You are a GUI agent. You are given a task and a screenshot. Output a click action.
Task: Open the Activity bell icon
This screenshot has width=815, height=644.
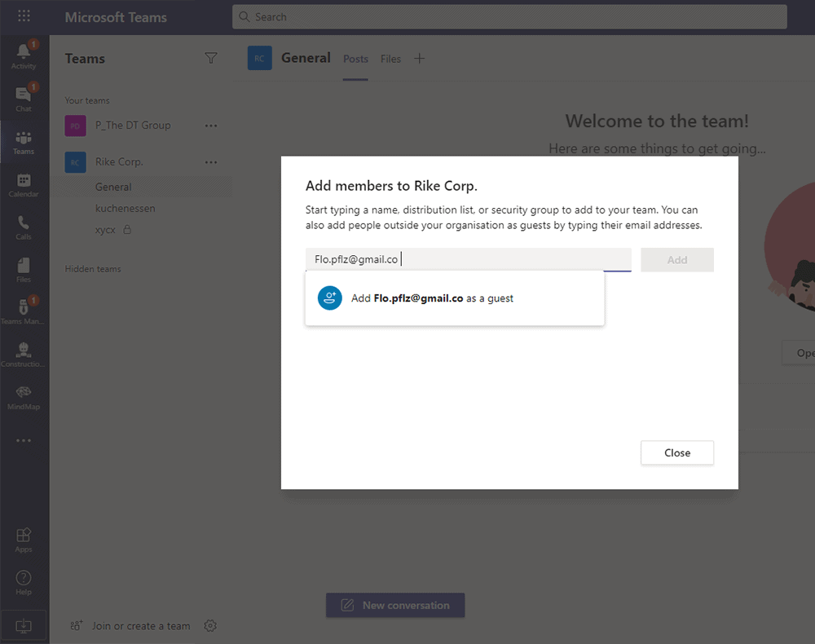(x=24, y=55)
